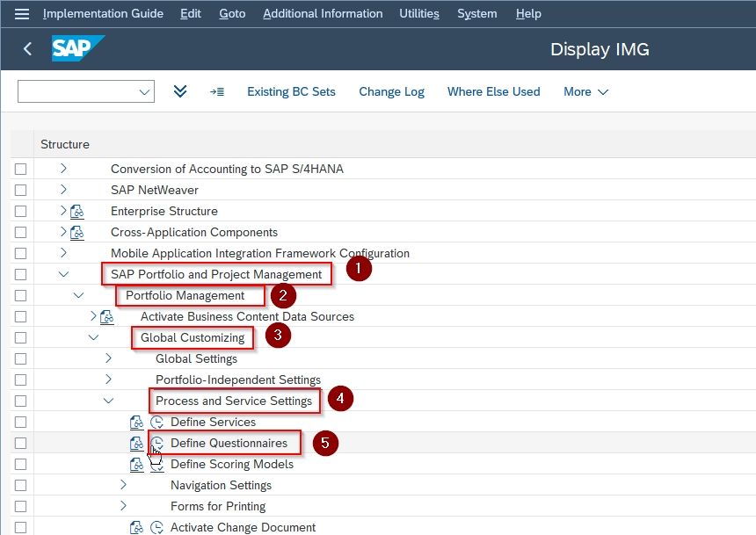Click the SAP logo
The image size is (756, 535).
[x=77, y=48]
